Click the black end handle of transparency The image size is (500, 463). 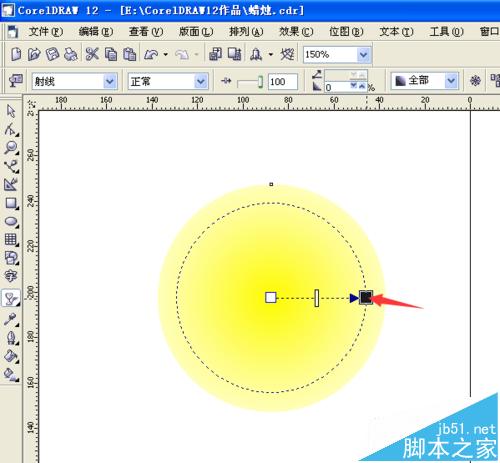click(366, 297)
